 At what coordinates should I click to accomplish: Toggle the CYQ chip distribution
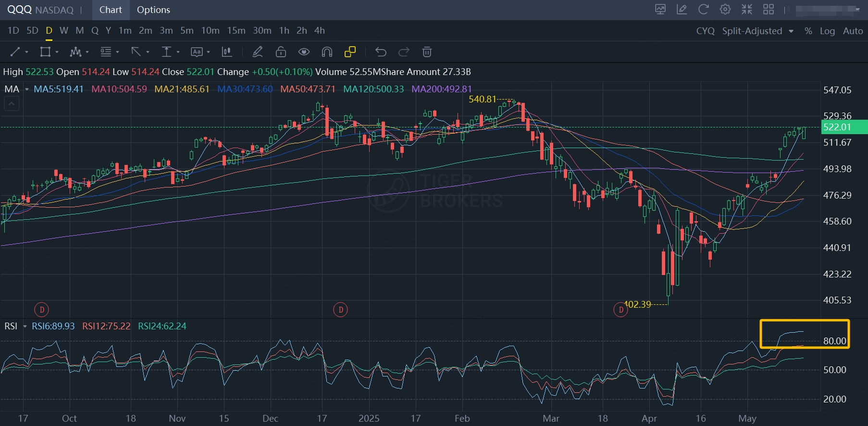(x=705, y=31)
